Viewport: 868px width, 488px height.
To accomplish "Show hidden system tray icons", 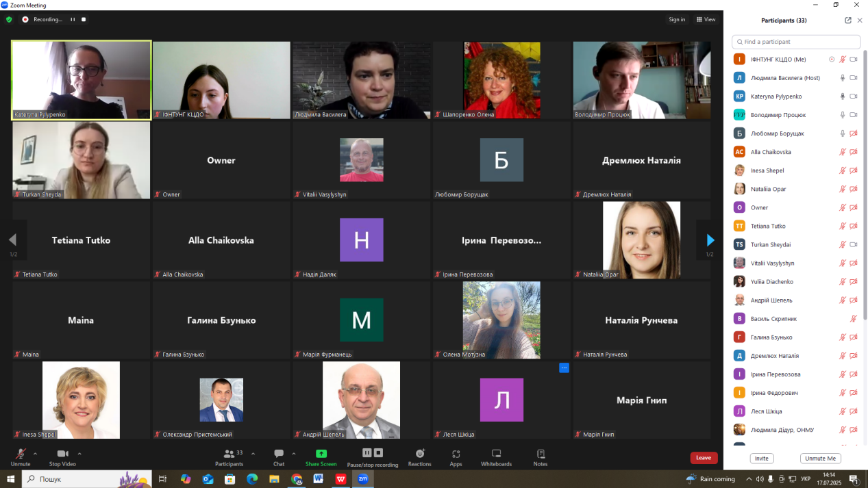I will tap(749, 479).
